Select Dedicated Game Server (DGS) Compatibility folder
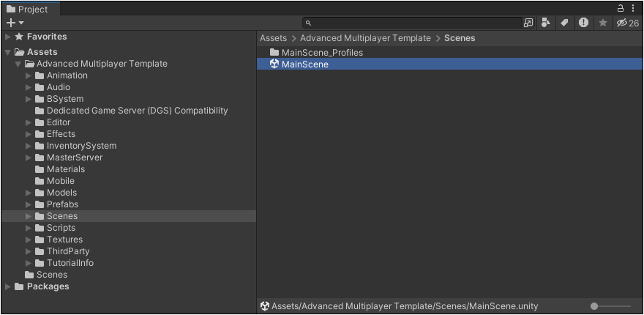The height and width of the screenshot is (315, 644). pos(129,111)
